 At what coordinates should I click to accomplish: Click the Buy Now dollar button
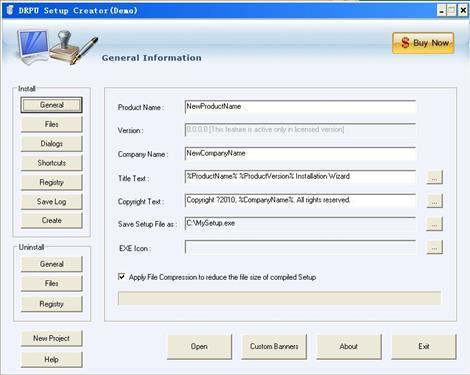pos(423,43)
